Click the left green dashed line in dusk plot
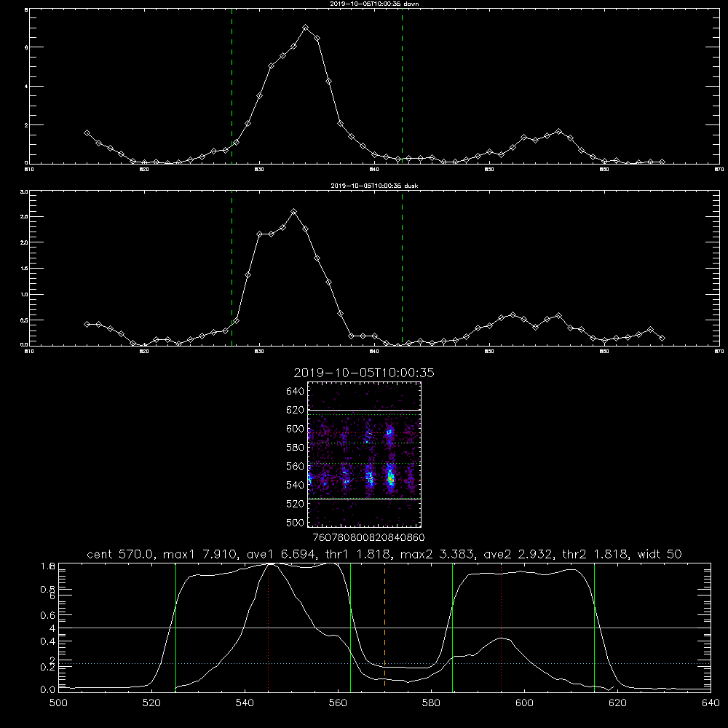The width and height of the screenshot is (728, 728). (x=232, y=268)
